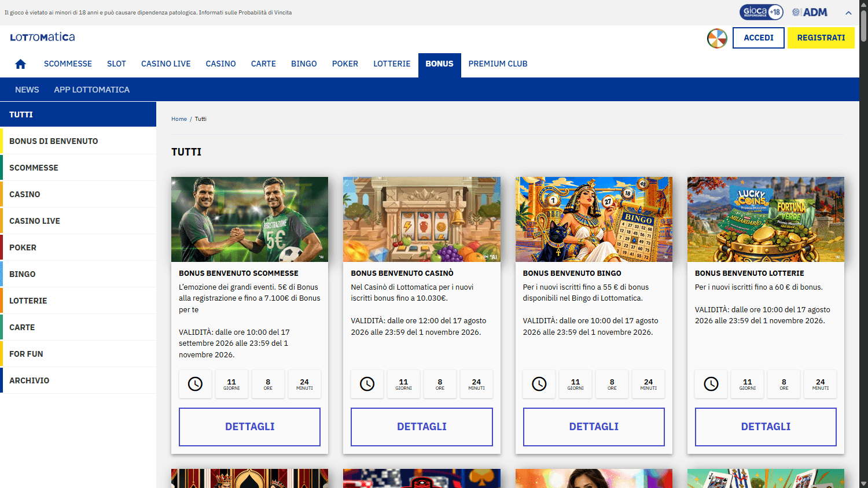Select Poker in the top navigation

[345, 64]
